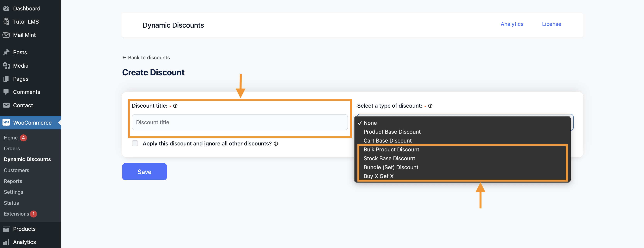Click the Discount title input field
The width and height of the screenshot is (644, 248).
click(240, 122)
